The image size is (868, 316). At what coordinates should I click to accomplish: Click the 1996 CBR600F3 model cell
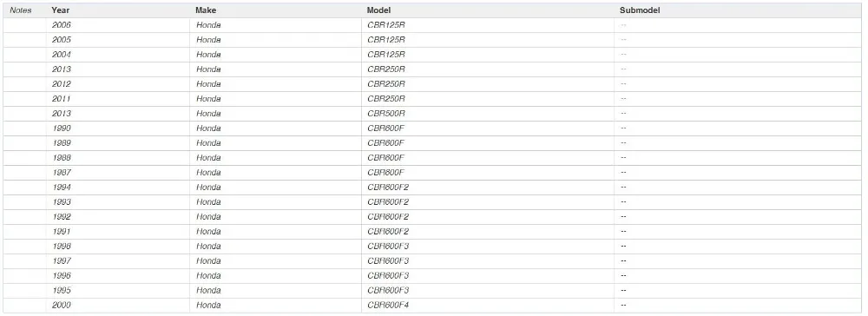click(488, 275)
